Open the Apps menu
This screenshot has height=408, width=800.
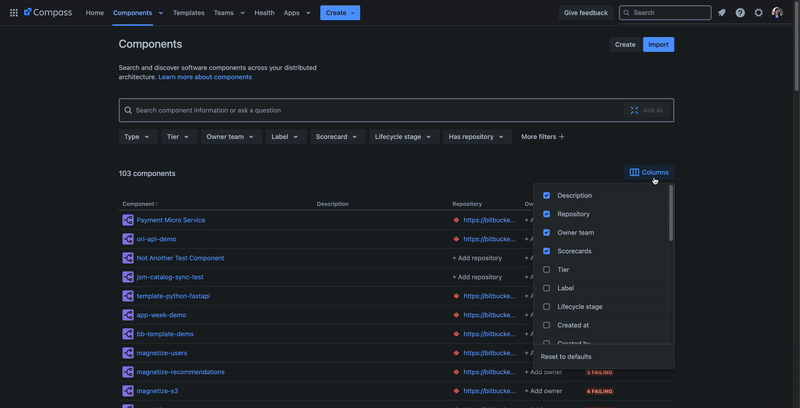297,13
